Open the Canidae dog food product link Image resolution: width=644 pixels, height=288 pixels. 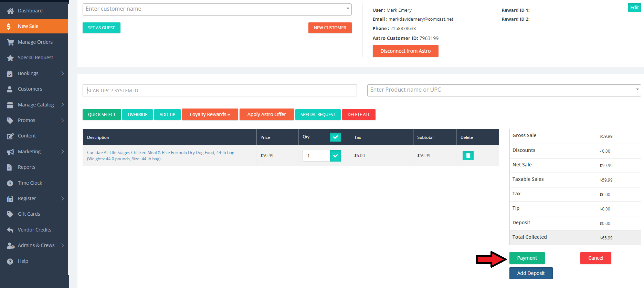click(160, 153)
